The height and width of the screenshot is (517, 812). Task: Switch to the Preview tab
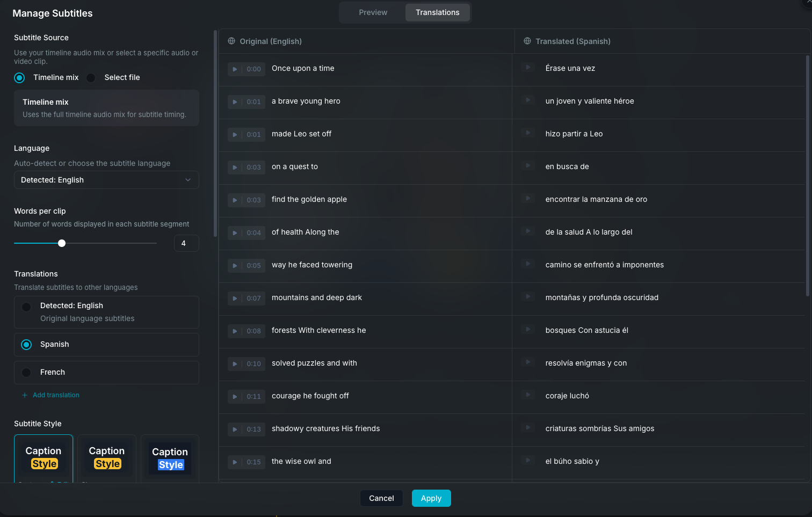point(373,12)
